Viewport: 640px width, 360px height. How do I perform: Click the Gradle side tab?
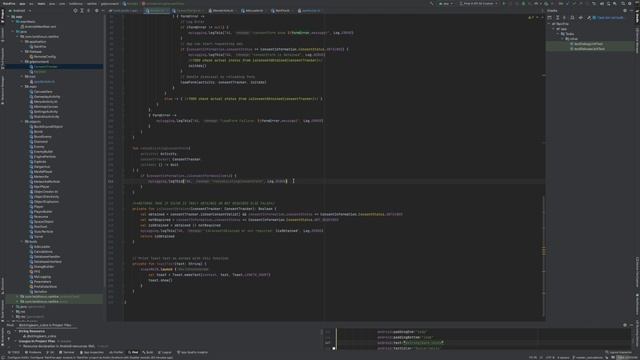[x=637, y=16]
